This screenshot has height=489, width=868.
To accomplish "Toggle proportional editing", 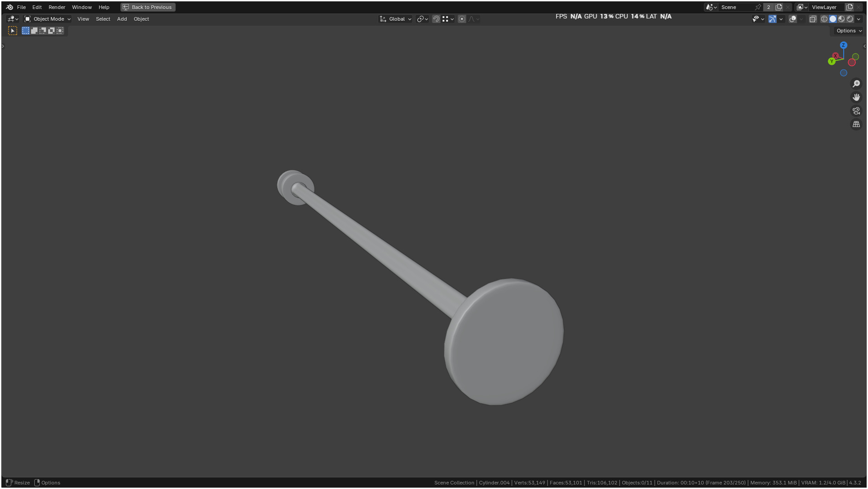I will click(462, 19).
